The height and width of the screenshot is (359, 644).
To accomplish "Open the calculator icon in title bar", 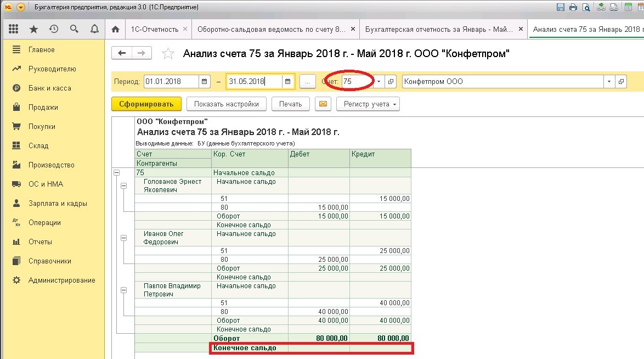I will coord(629,7).
